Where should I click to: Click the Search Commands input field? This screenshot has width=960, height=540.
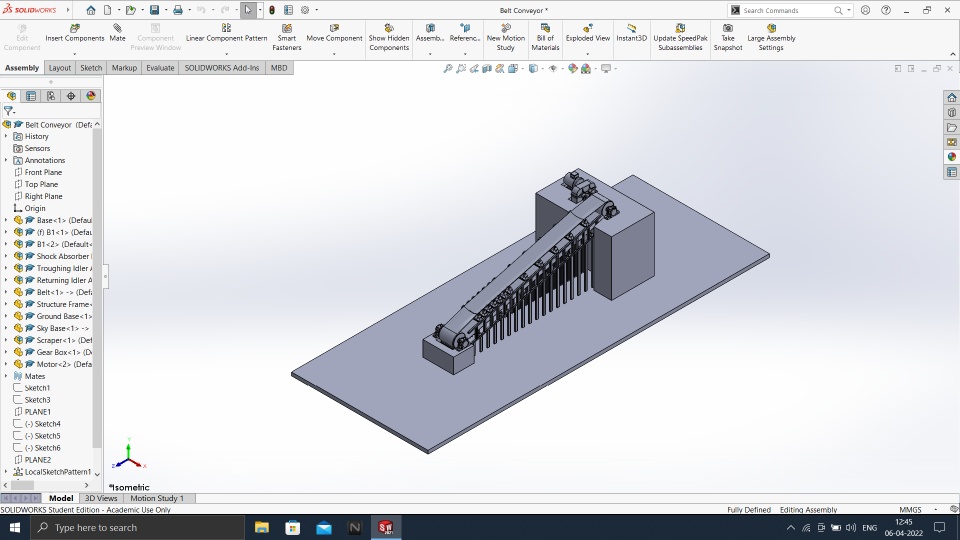pos(787,10)
